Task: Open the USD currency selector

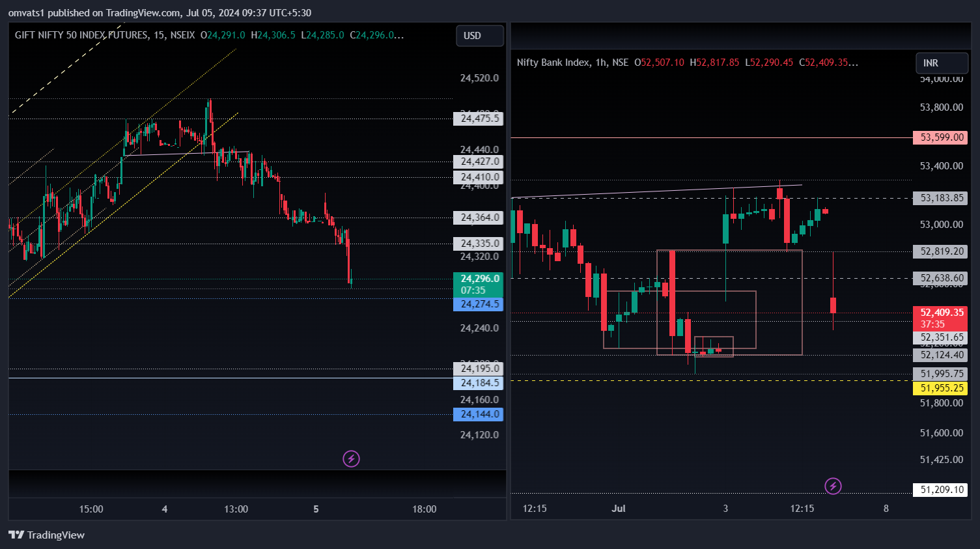Action: 480,36
